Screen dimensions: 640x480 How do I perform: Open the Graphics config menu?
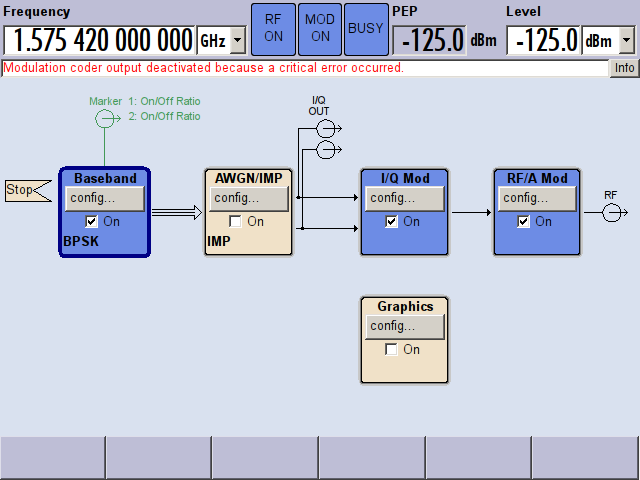pyautogui.click(x=404, y=326)
